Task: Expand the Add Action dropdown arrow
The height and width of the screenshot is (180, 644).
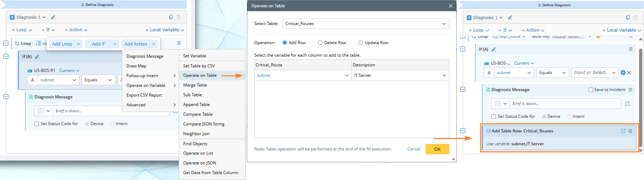Action: (x=154, y=44)
